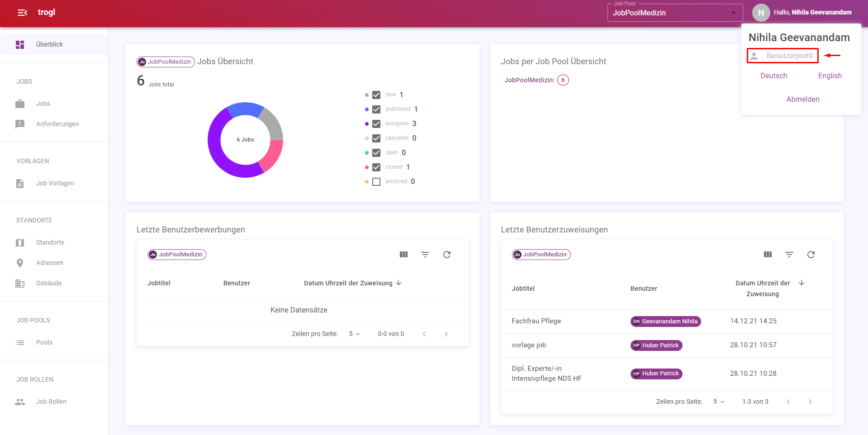Expand rows per page dropdown in Benutzerbewerbungen

(354, 334)
